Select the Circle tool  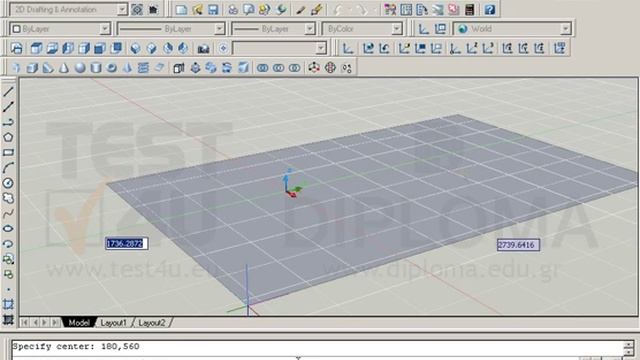[x=8, y=183]
